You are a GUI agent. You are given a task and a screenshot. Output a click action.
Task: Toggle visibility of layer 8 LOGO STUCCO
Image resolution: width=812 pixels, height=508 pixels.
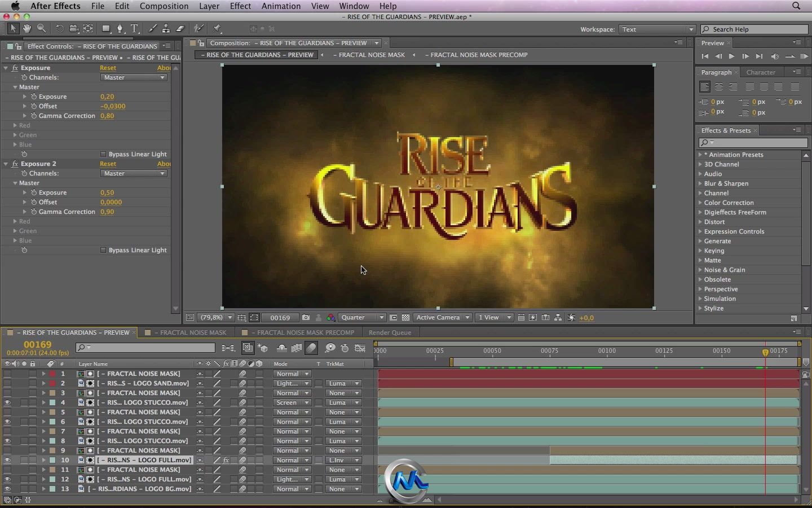(x=7, y=441)
